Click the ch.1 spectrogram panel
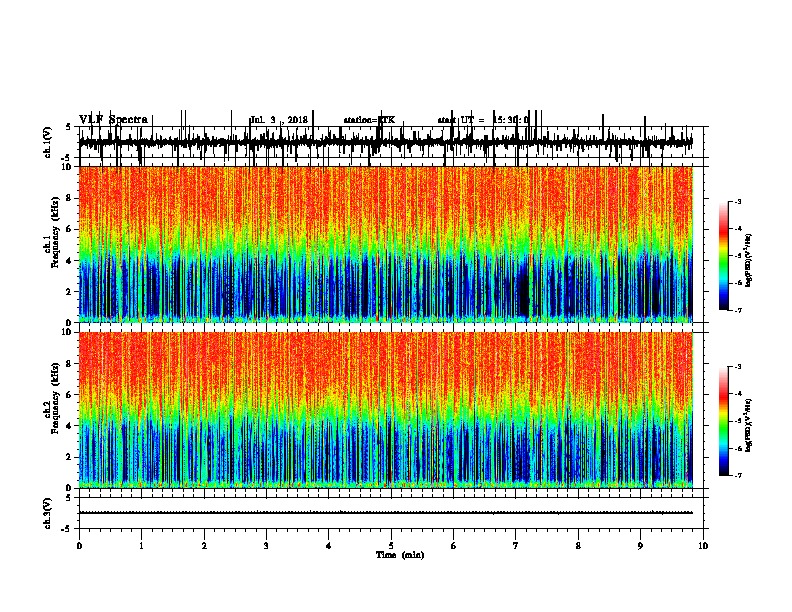The image size is (792, 612). tap(386, 244)
